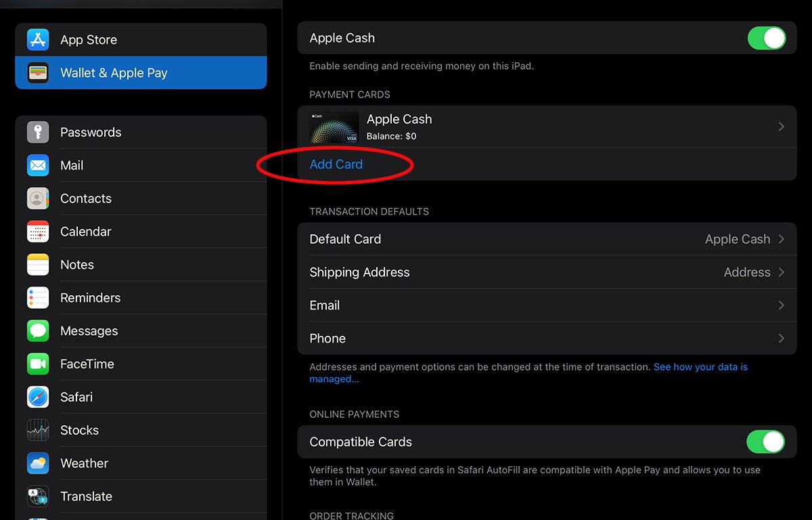This screenshot has width=812, height=520.
Task: Open the Reminders icon
Action: click(x=38, y=298)
